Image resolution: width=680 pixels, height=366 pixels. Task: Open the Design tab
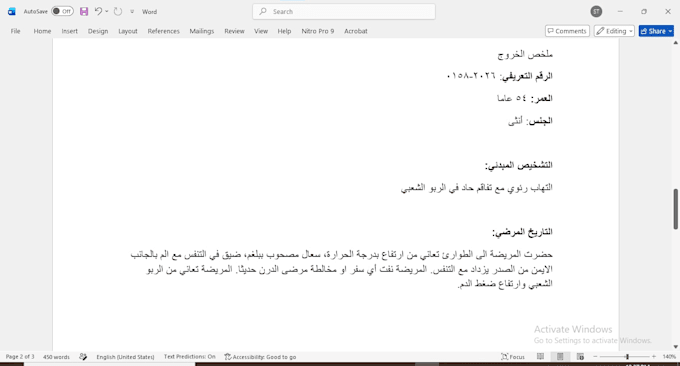pos(98,31)
